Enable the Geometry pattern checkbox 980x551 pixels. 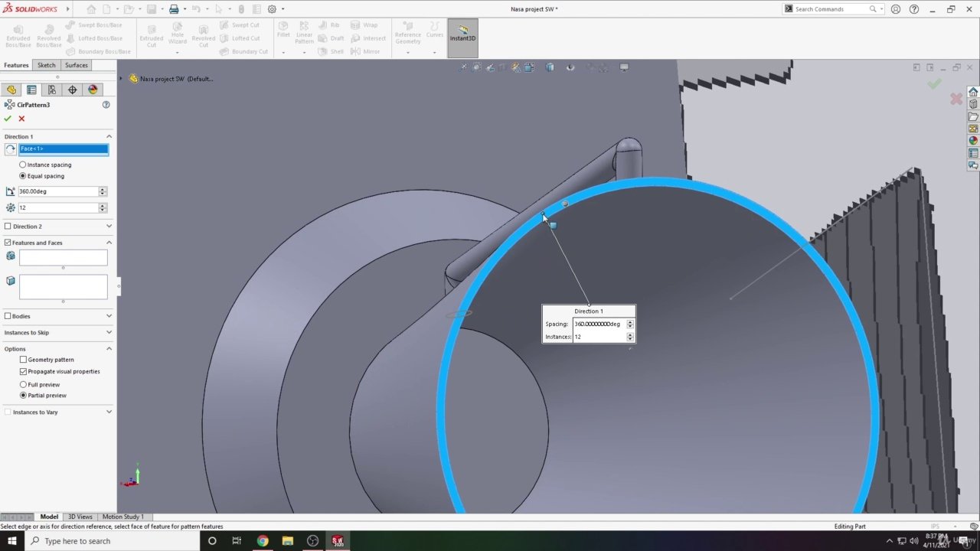(23, 360)
